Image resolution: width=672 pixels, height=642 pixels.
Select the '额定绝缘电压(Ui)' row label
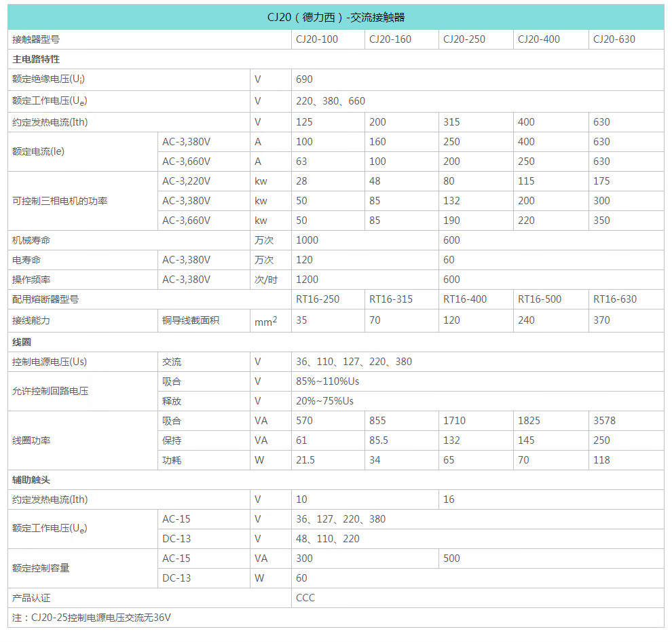coord(48,79)
